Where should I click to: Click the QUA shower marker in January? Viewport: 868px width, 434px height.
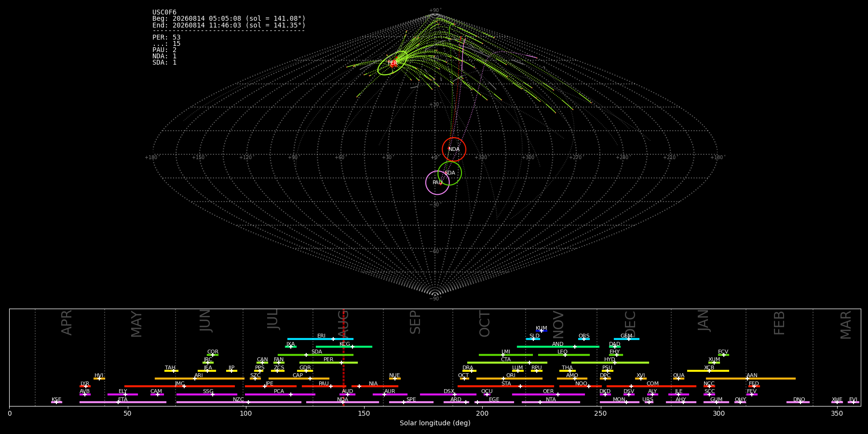(x=678, y=379)
